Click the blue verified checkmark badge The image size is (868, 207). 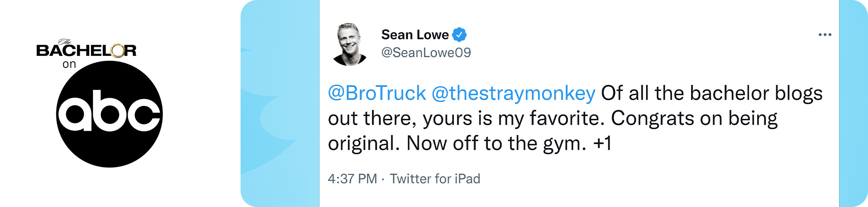(x=459, y=35)
